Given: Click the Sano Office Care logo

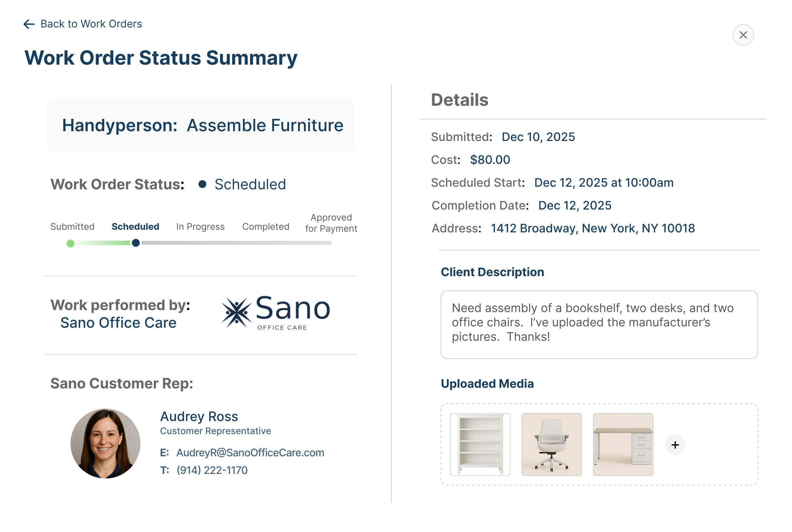Looking at the screenshot, I should point(276,312).
